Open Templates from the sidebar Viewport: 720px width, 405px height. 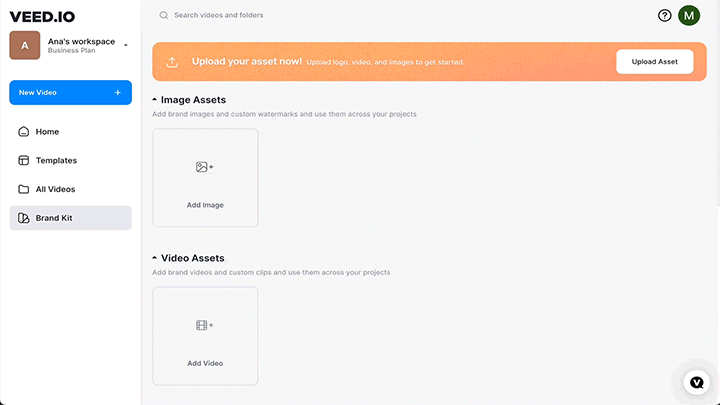[x=70, y=160]
